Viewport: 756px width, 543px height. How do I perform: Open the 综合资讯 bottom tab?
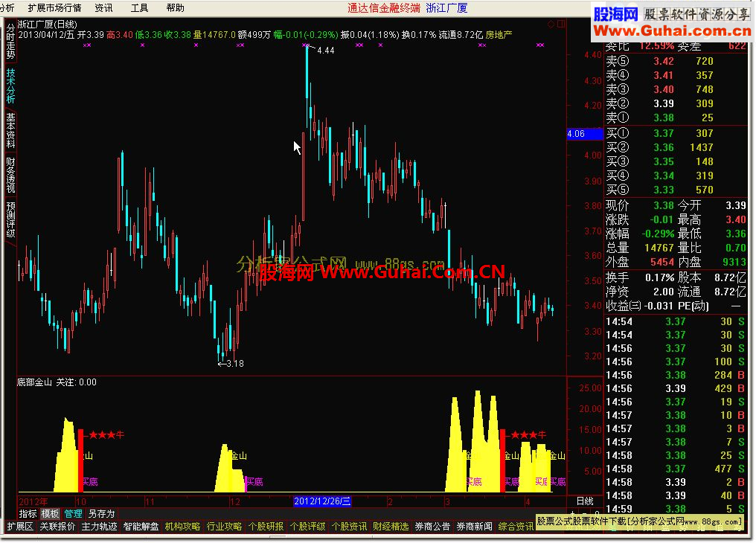coord(516,527)
